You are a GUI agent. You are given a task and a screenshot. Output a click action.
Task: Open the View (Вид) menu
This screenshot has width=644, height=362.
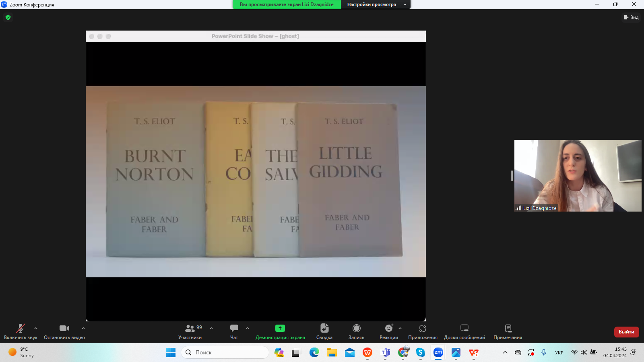pyautogui.click(x=631, y=17)
